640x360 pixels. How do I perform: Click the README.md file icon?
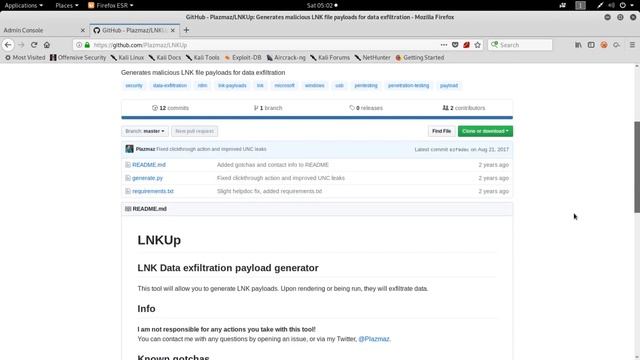pos(128,165)
